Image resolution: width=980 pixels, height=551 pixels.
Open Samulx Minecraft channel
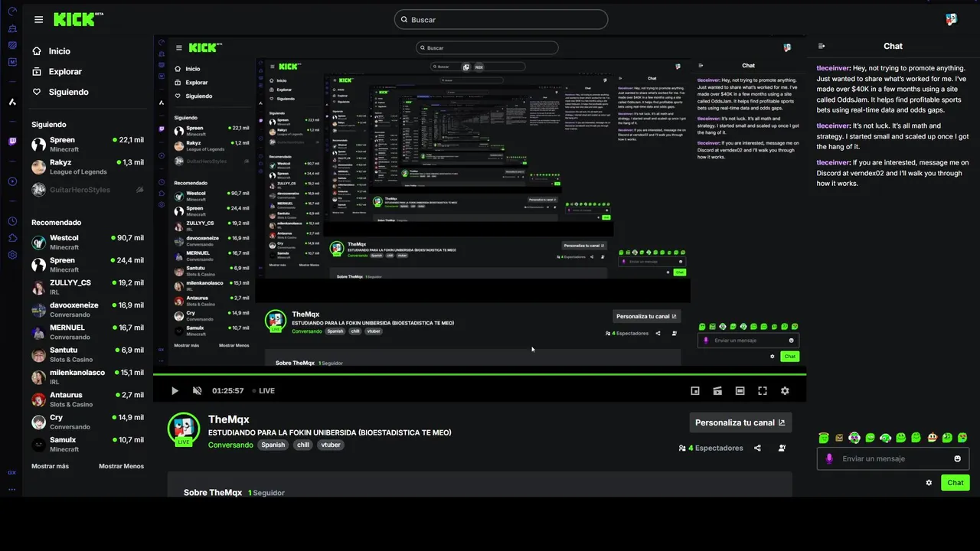point(87,444)
